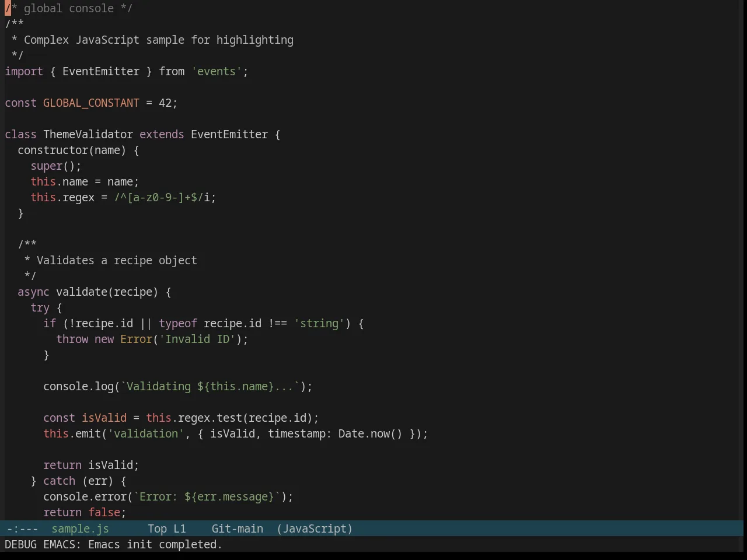Click on the 'Invalid ID' error string

pos(197,339)
